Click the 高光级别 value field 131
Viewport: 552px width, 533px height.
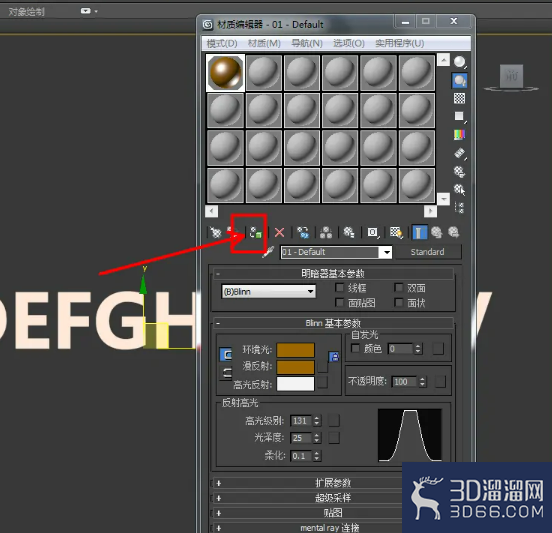(301, 420)
